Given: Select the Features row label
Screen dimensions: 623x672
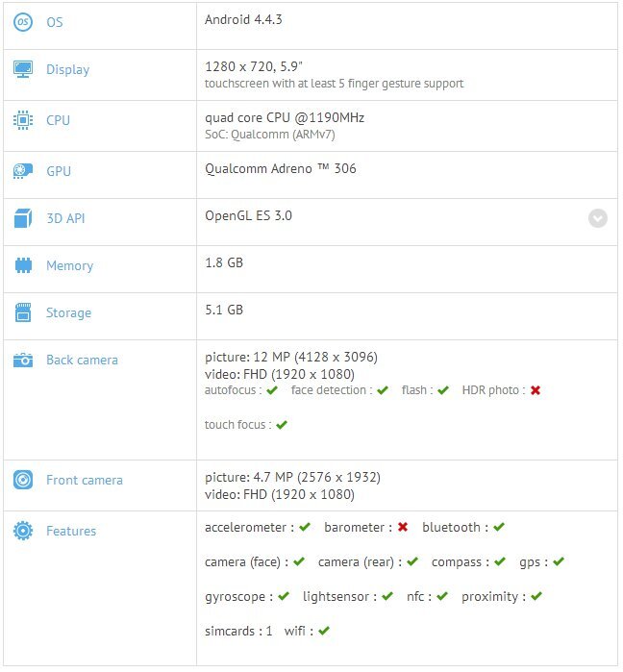Looking at the screenshot, I should pos(71,531).
